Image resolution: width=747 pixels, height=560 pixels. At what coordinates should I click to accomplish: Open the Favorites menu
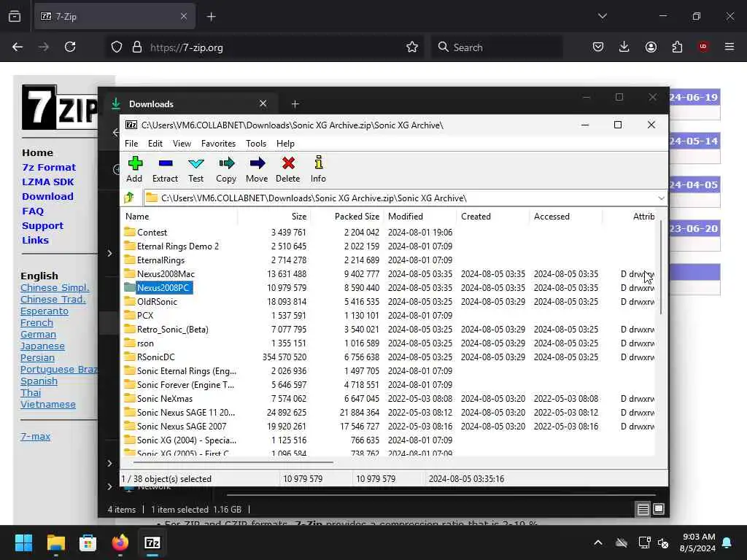tap(218, 144)
